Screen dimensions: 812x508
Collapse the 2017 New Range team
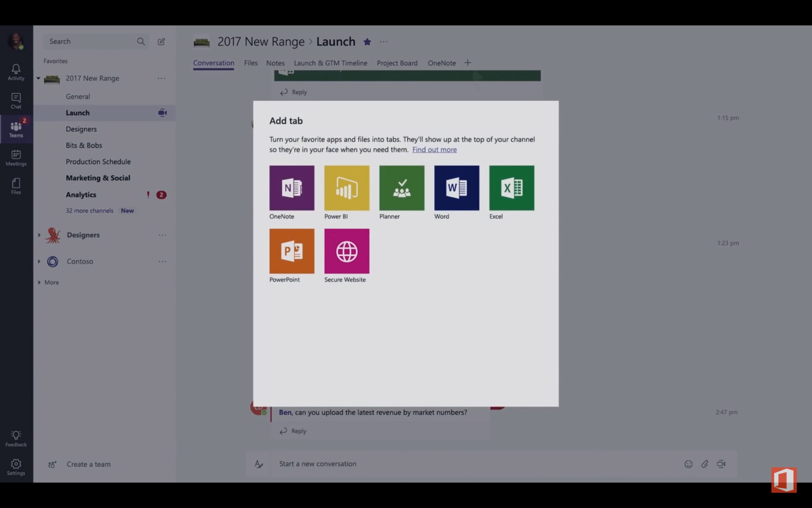38,79
